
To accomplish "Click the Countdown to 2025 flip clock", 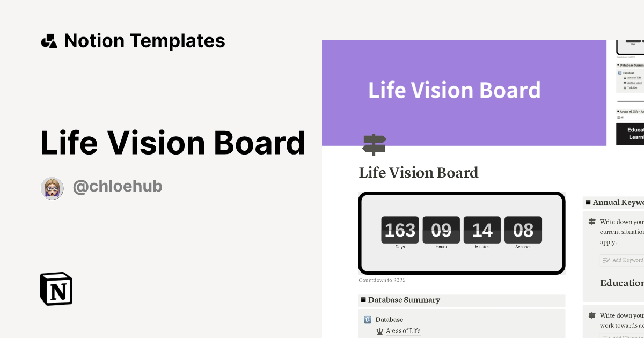I will (x=462, y=231).
